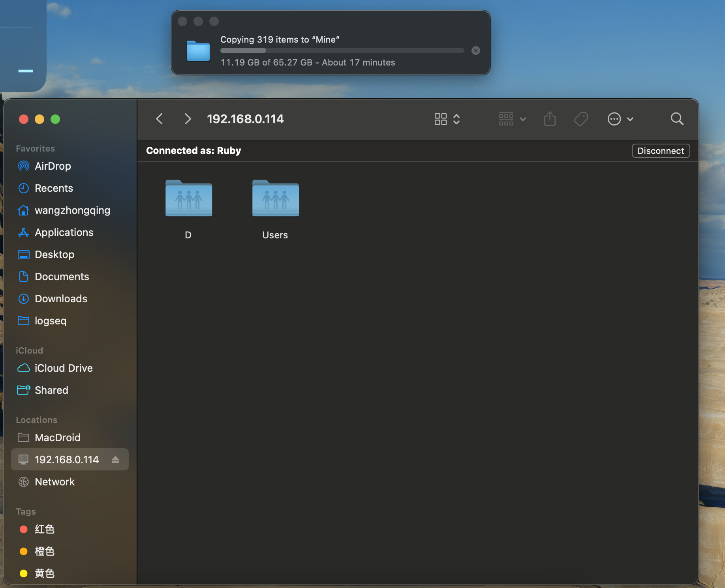Minimize the Finder window with yellow button

click(x=39, y=119)
